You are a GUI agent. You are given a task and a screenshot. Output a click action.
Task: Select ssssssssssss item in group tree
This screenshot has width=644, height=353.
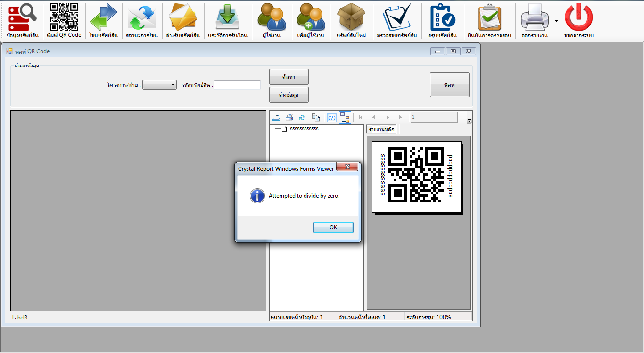point(304,129)
